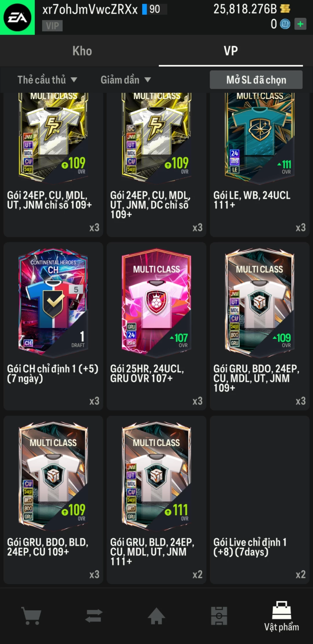
Task: Expand the Giảm dần sort dropdown
Action: 126,79
